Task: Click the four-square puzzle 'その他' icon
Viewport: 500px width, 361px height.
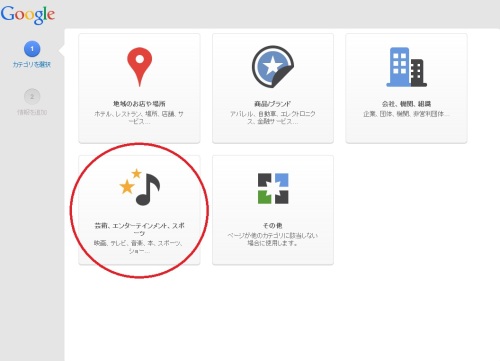Action: (273, 189)
